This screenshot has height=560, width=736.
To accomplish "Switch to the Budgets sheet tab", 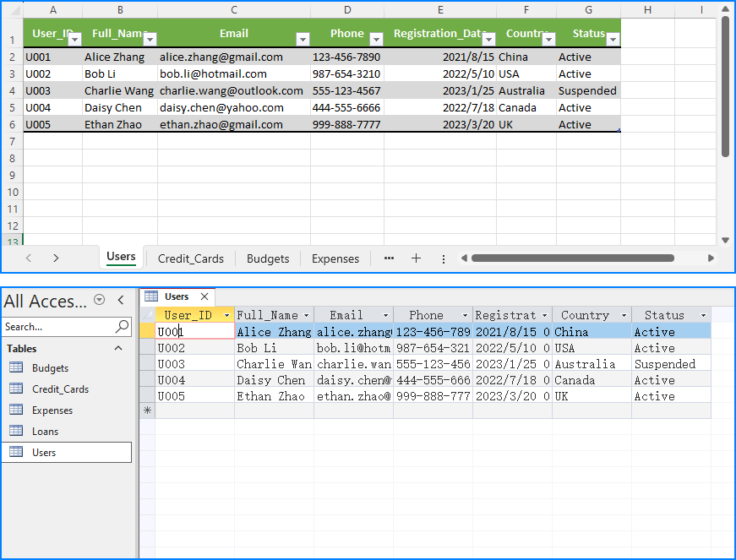I will (x=267, y=258).
